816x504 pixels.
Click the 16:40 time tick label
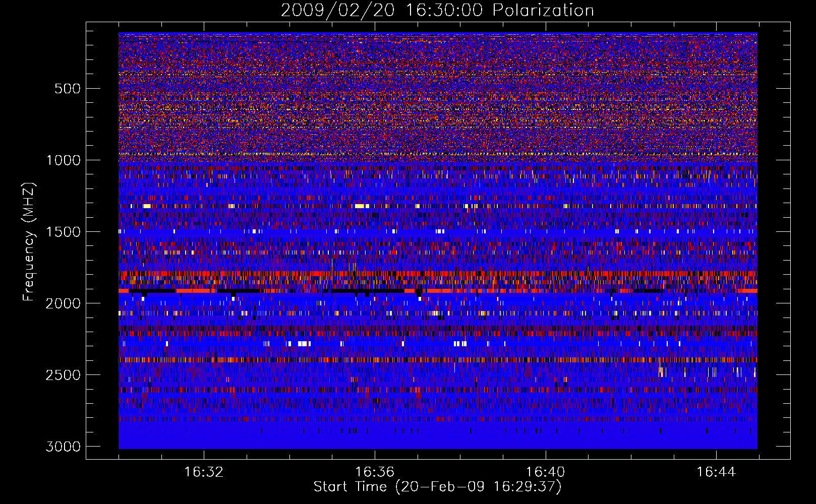(545, 472)
